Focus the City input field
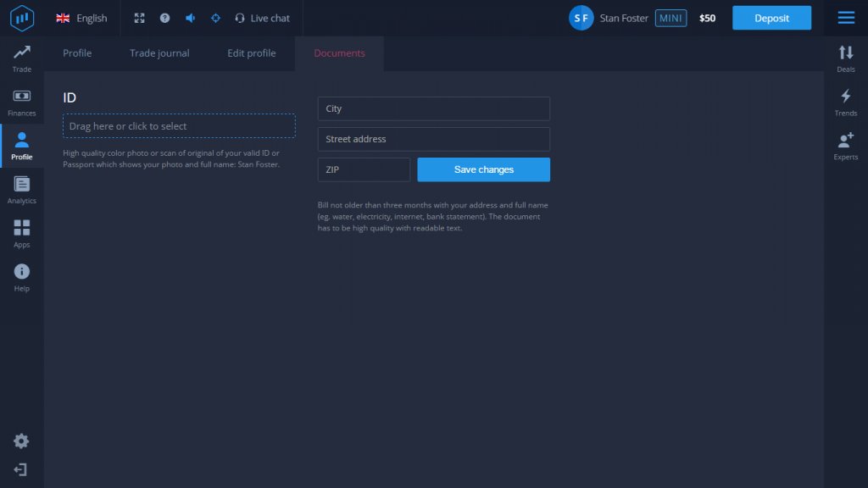Image resolution: width=868 pixels, height=488 pixels. click(x=433, y=108)
